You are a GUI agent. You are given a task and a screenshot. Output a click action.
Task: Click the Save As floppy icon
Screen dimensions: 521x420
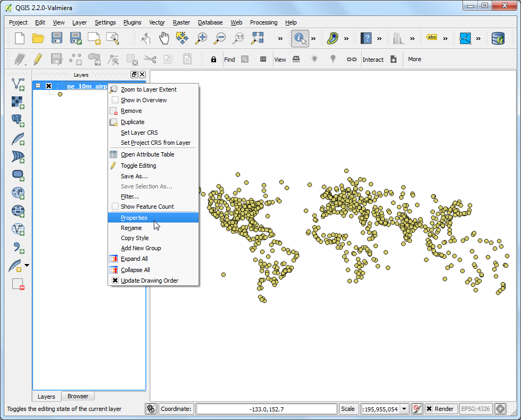pyautogui.click(x=76, y=38)
